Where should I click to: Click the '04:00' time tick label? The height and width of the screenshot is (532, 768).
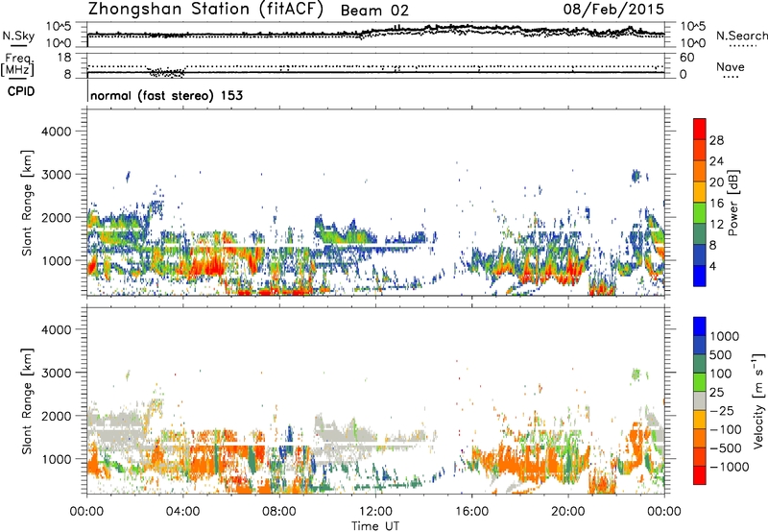coord(182,512)
